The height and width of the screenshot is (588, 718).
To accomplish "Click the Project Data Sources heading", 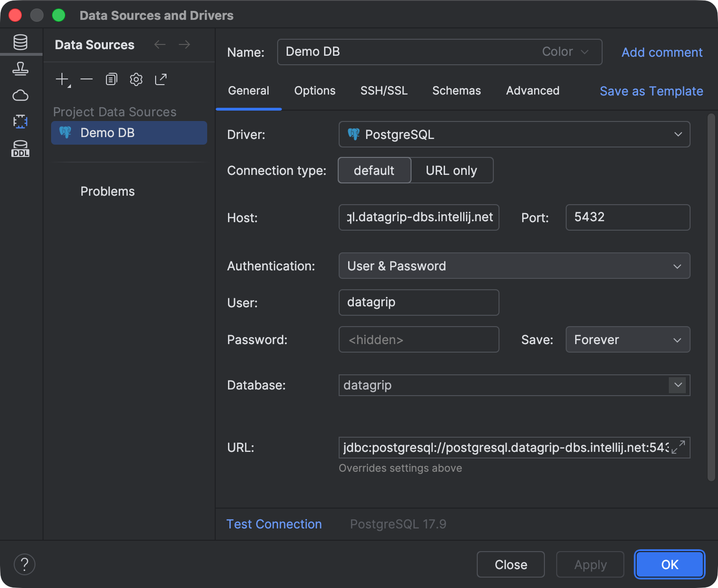I will click(x=114, y=112).
